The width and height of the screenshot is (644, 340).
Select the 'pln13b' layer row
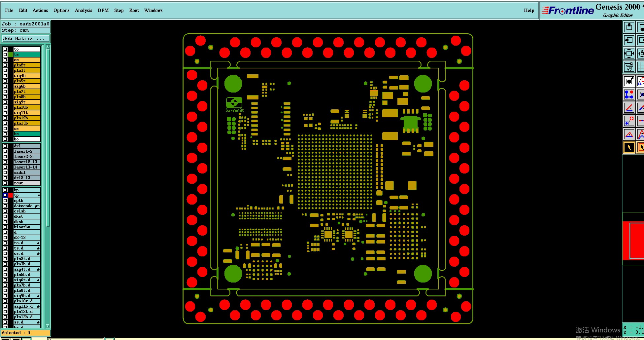[x=27, y=123]
